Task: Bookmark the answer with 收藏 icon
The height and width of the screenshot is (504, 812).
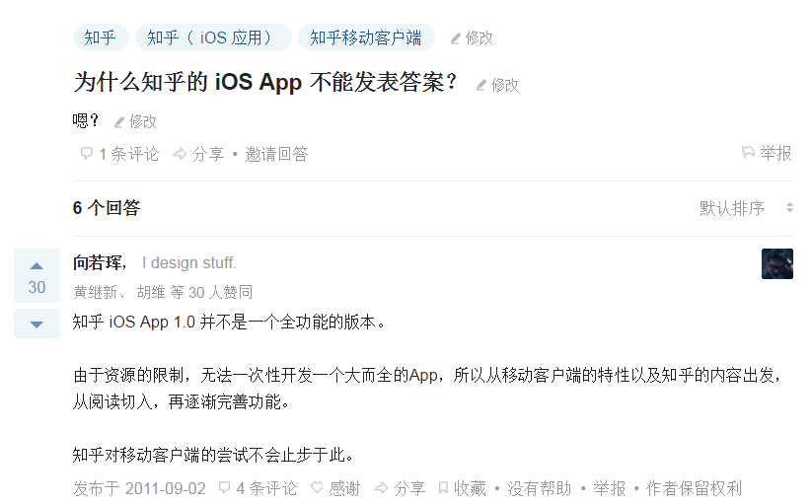Action: click(x=443, y=488)
